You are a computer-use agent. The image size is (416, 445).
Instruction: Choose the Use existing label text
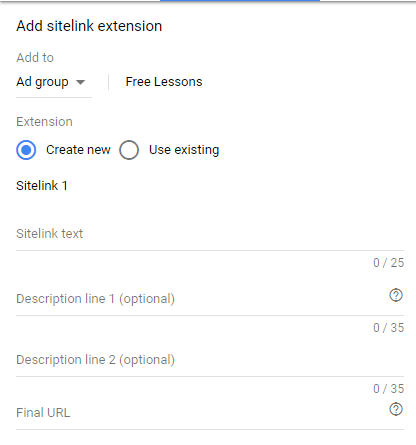point(184,150)
